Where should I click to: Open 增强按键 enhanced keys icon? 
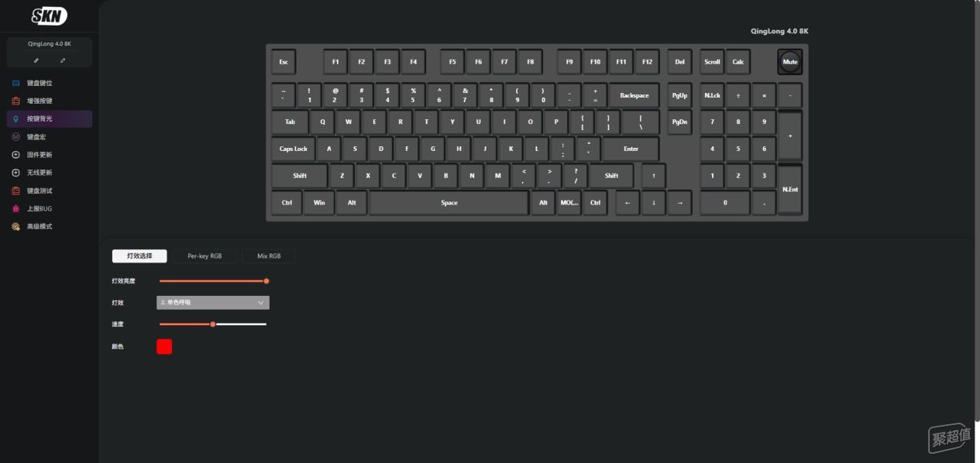(x=15, y=101)
